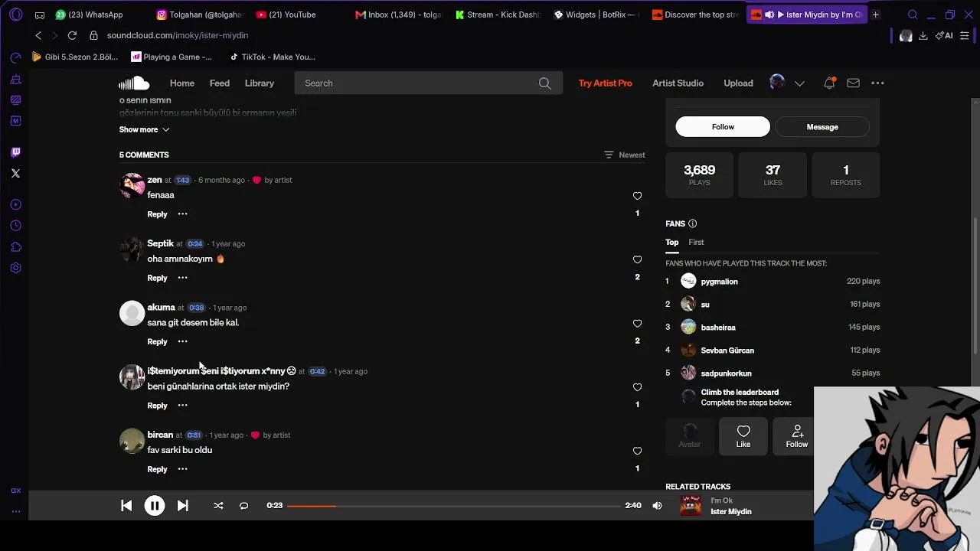
Task: Open more options on zen's comment
Action: [x=182, y=214]
